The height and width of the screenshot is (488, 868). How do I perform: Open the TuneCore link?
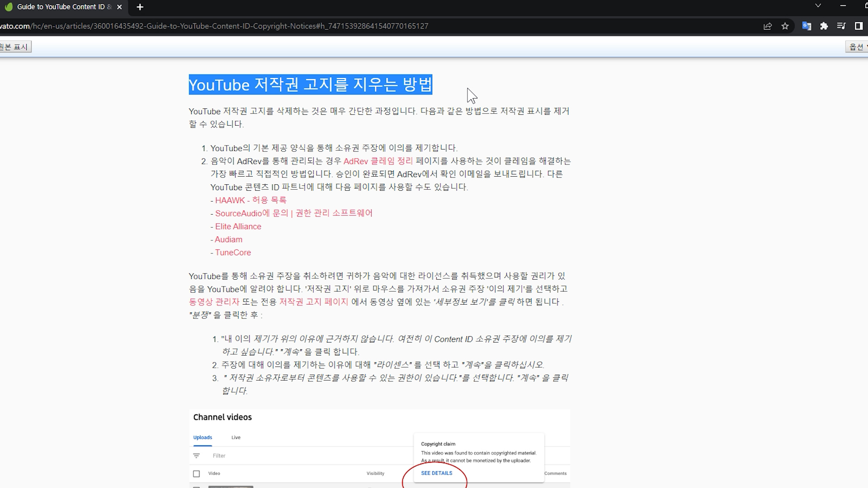click(233, 253)
